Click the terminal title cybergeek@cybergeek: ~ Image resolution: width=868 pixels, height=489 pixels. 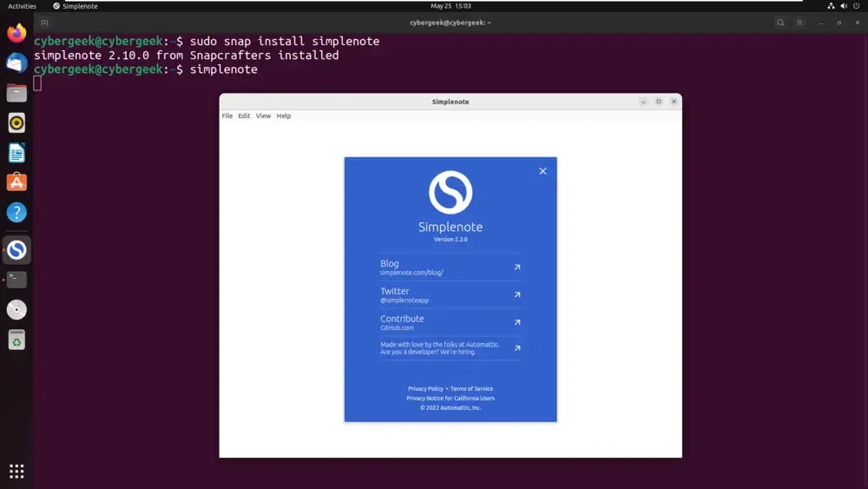click(450, 23)
